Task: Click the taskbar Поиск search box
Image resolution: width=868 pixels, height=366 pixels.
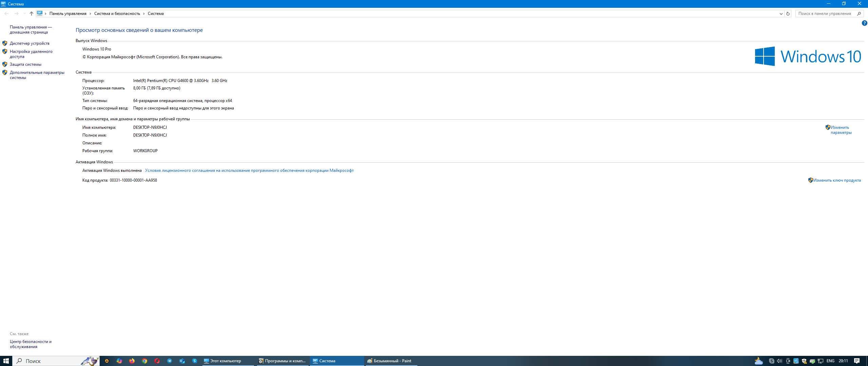Action: click(x=56, y=361)
